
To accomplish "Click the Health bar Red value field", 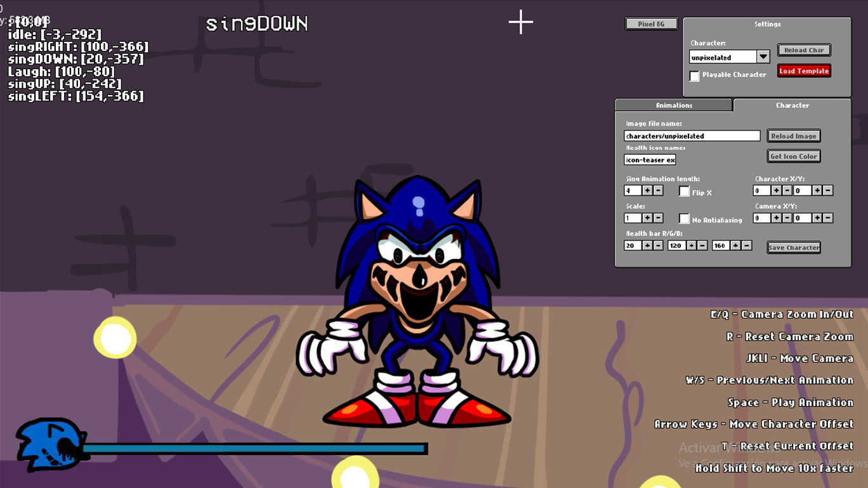I will tap(633, 246).
